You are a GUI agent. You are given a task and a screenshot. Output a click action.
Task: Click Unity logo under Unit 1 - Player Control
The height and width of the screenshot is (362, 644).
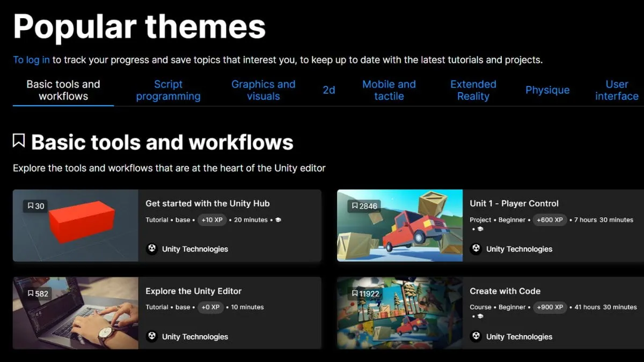tap(476, 249)
